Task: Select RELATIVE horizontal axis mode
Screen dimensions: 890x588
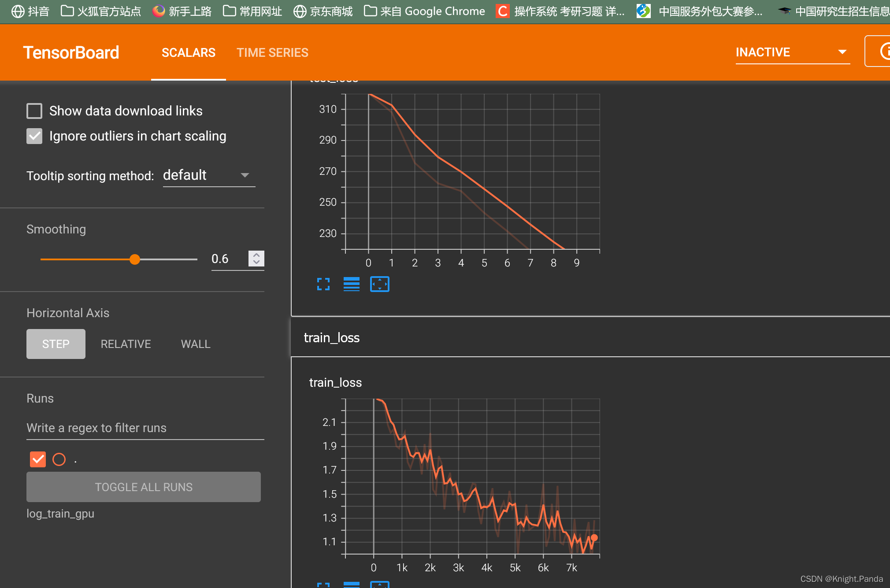Action: [x=126, y=344]
